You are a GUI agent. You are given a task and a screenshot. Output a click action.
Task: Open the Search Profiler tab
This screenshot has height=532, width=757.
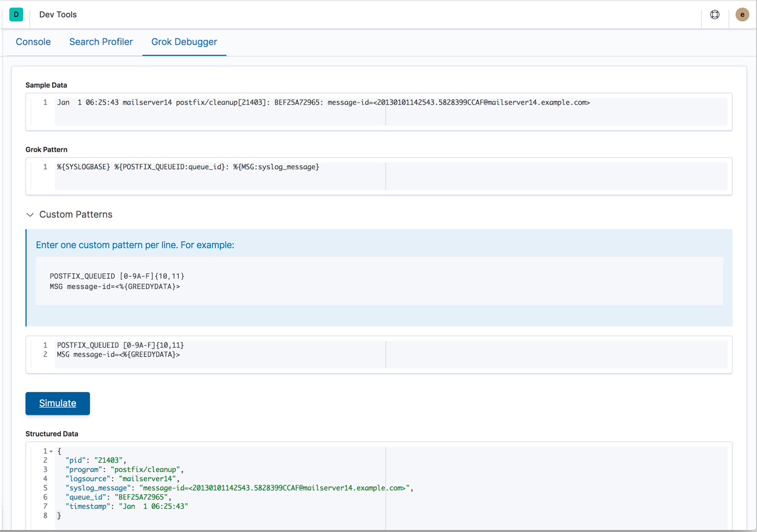pos(101,41)
